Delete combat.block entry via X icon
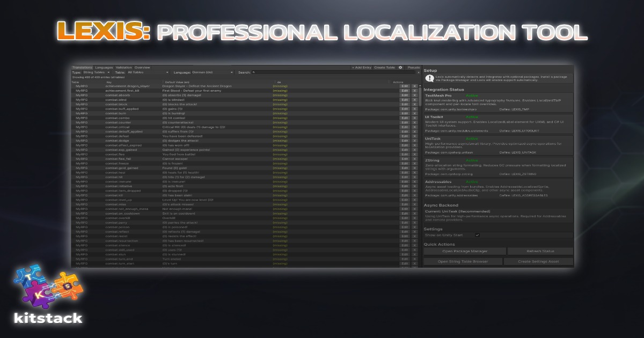 point(415,104)
